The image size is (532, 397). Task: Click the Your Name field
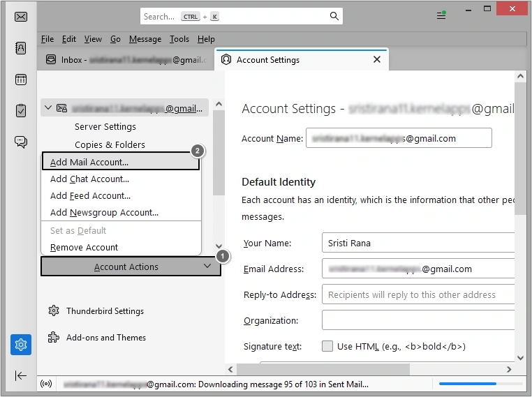[418, 243]
